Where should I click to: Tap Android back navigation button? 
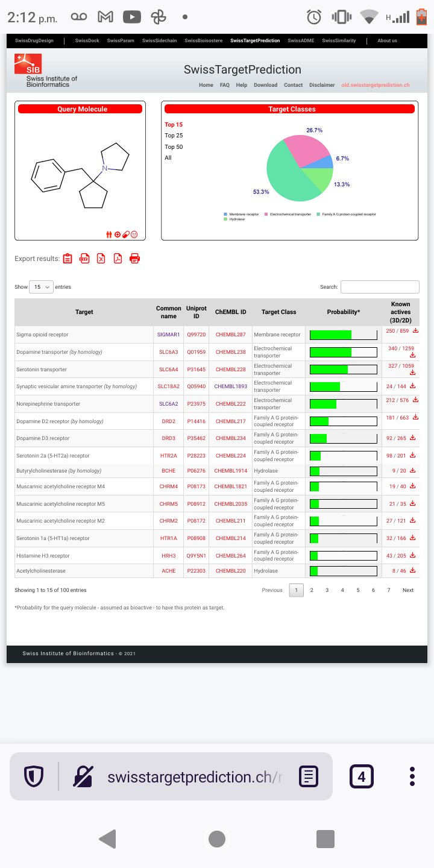(107, 838)
